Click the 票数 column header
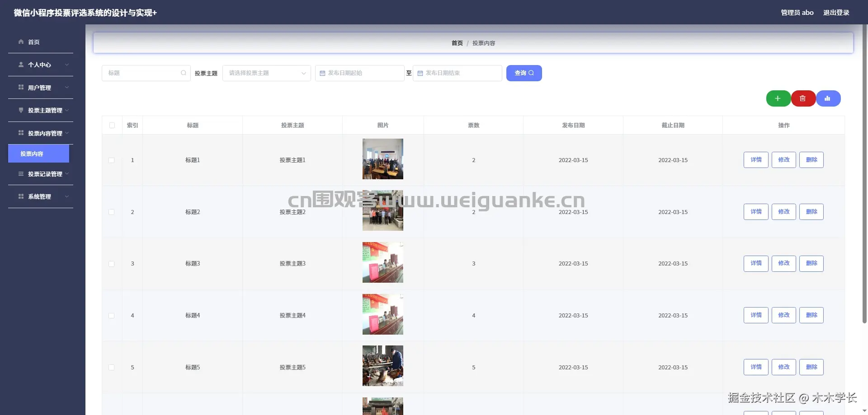The height and width of the screenshot is (415, 868). pos(473,125)
